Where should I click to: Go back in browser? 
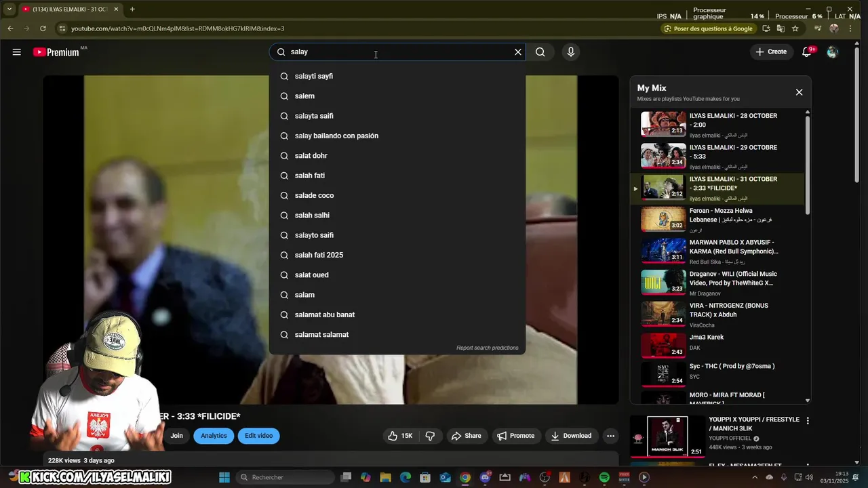10,28
